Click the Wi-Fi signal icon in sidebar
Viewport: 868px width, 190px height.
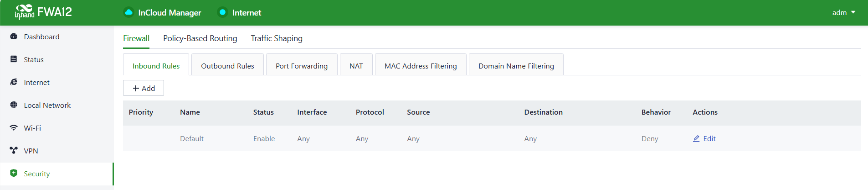point(14,128)
